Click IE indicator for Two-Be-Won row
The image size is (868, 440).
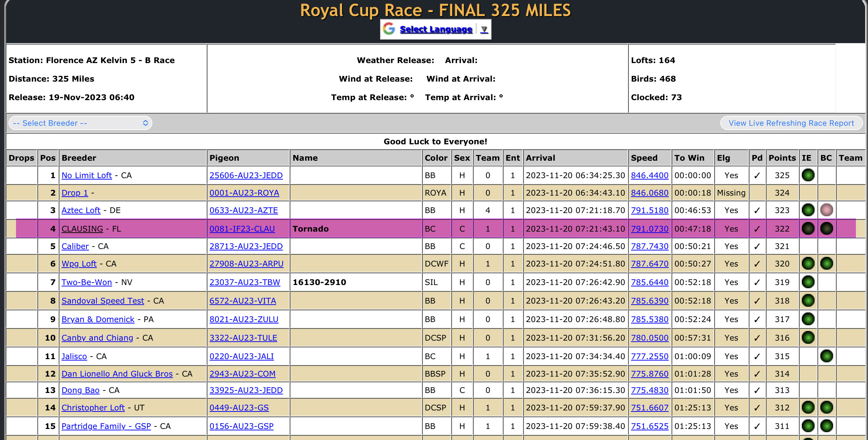pyautogui.click(x=808, y=282)
